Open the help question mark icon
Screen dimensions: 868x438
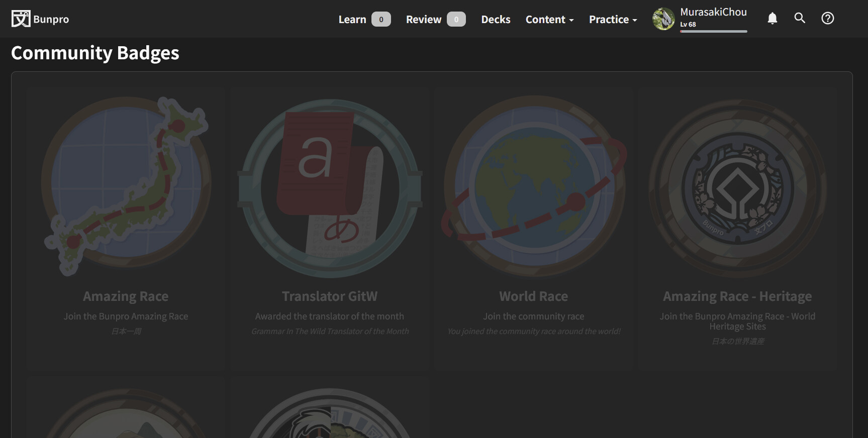(828, 18)
